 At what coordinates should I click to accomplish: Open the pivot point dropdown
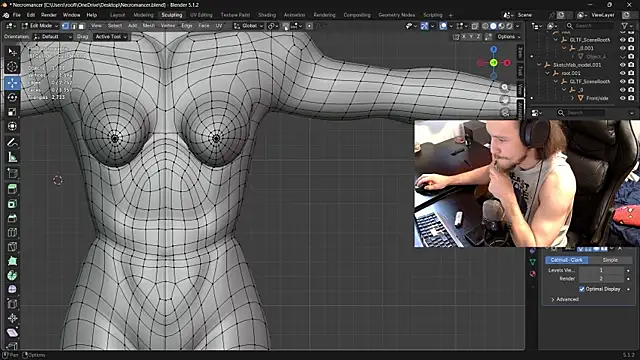click(273, 26)
